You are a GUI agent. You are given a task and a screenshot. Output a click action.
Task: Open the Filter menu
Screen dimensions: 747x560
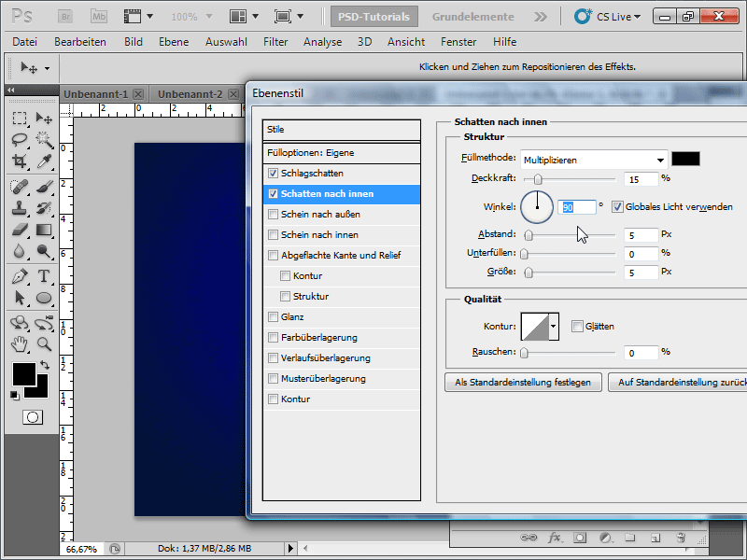click(275, 42)
